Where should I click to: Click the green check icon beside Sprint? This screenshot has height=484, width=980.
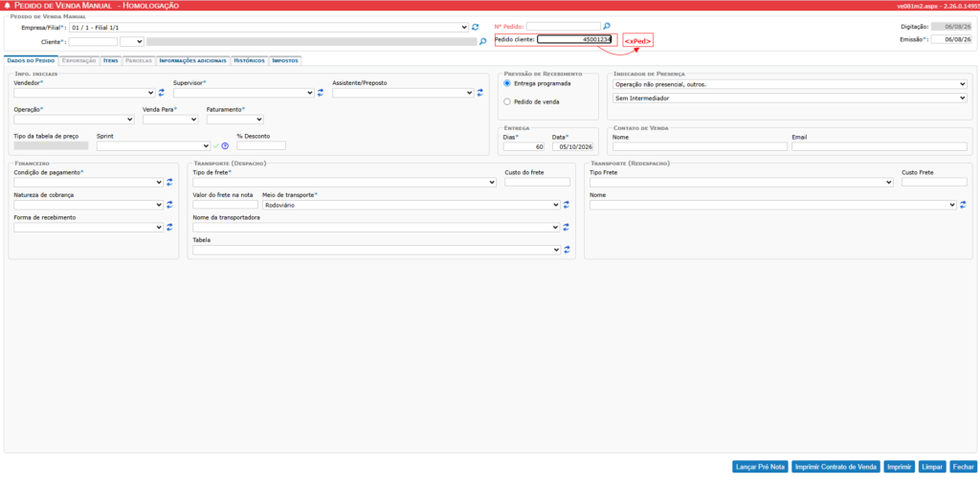tap(216, 145)
